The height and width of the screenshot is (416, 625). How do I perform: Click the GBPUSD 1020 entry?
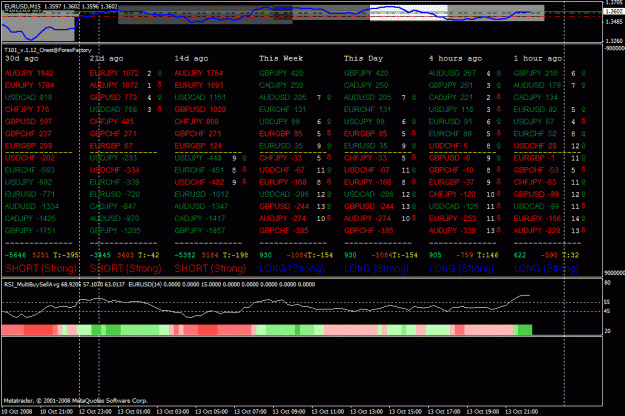[200, 109]
